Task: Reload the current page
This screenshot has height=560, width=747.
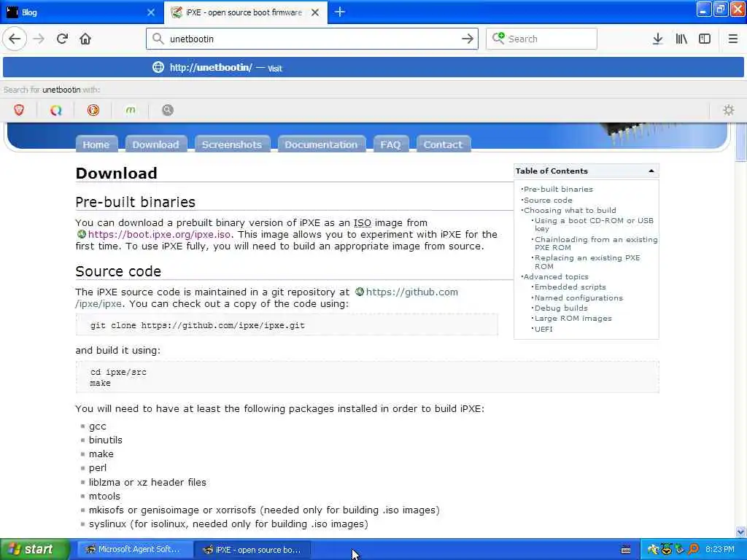Action: coord(62,39)
